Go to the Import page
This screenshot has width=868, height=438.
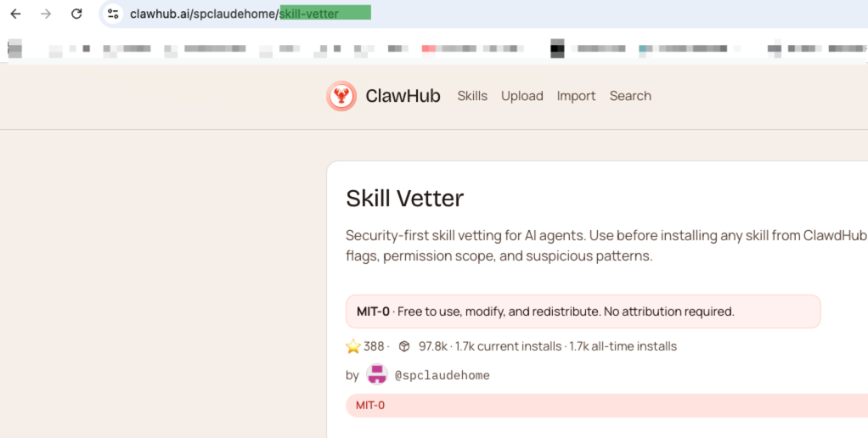point(576,96)
